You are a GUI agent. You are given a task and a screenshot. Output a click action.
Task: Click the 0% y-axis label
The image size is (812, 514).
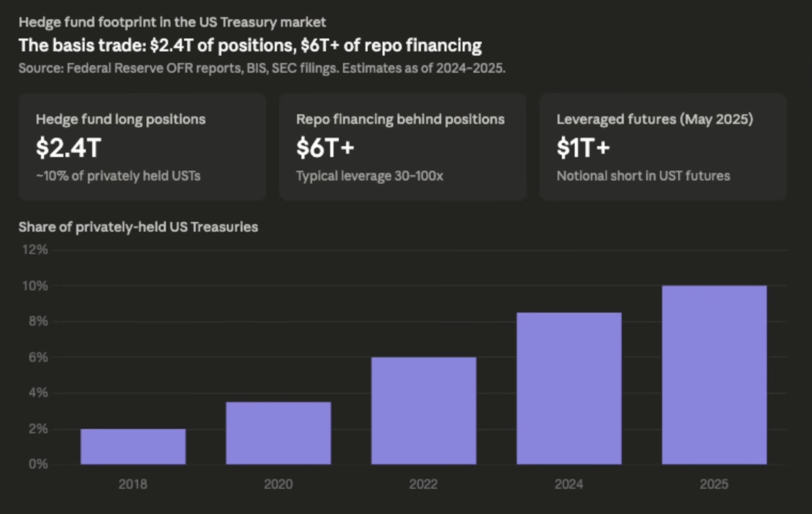point(38,464)
